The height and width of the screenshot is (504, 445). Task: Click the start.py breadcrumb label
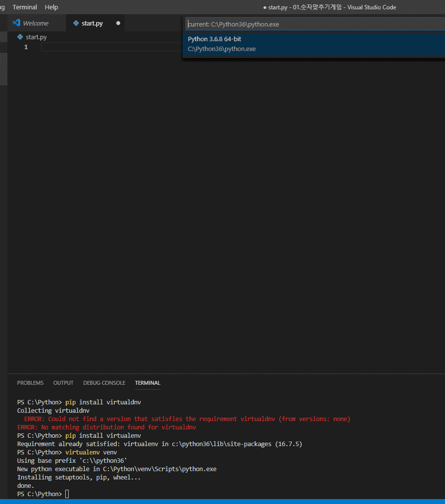click(x=36, y=37)
